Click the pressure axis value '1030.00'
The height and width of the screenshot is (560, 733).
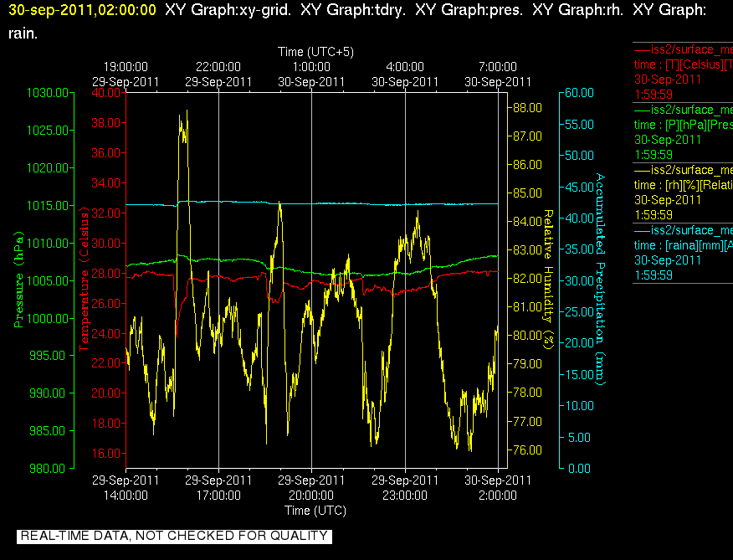pyautogui.click(x=48, y=93)
